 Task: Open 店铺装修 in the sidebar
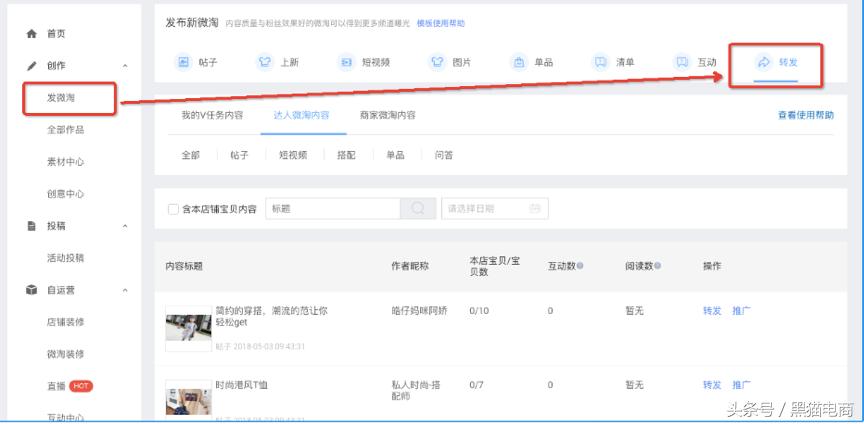[66, 322]
